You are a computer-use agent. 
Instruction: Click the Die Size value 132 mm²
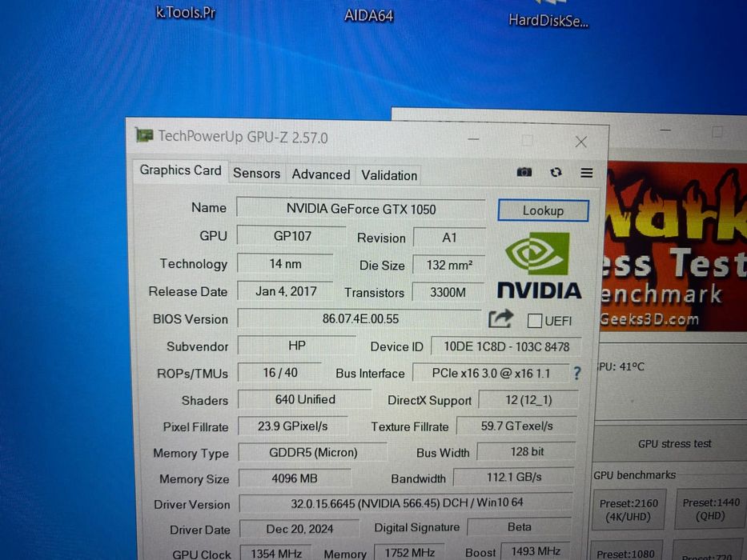coord(449,266)
